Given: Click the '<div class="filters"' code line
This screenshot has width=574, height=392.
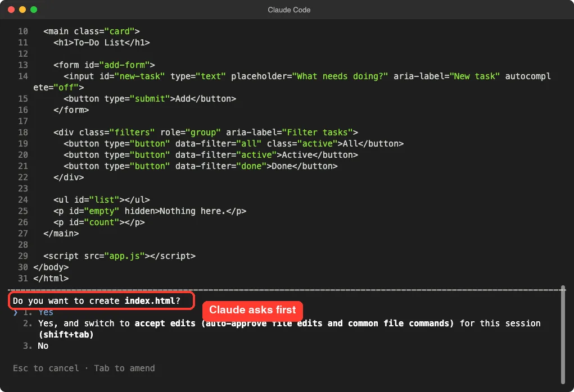Looking at the screenshot, I should [206, 133].
